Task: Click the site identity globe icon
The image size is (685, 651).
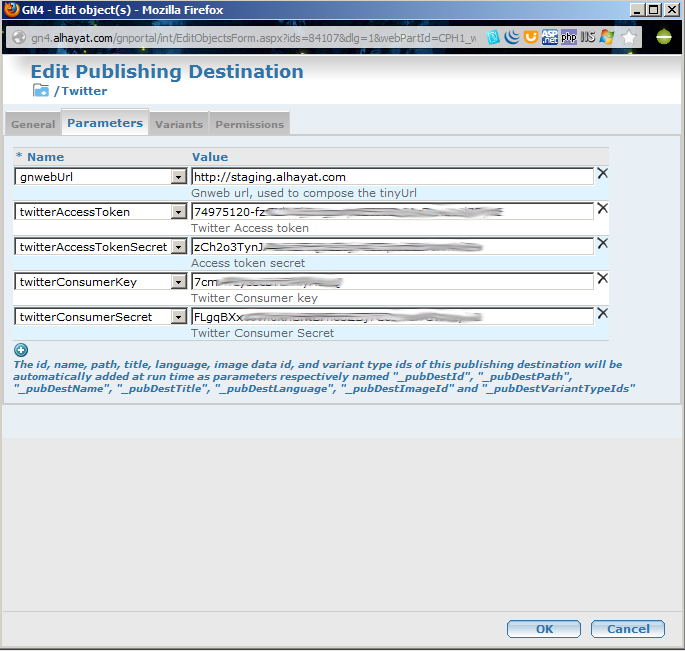Action: point(19,38)
